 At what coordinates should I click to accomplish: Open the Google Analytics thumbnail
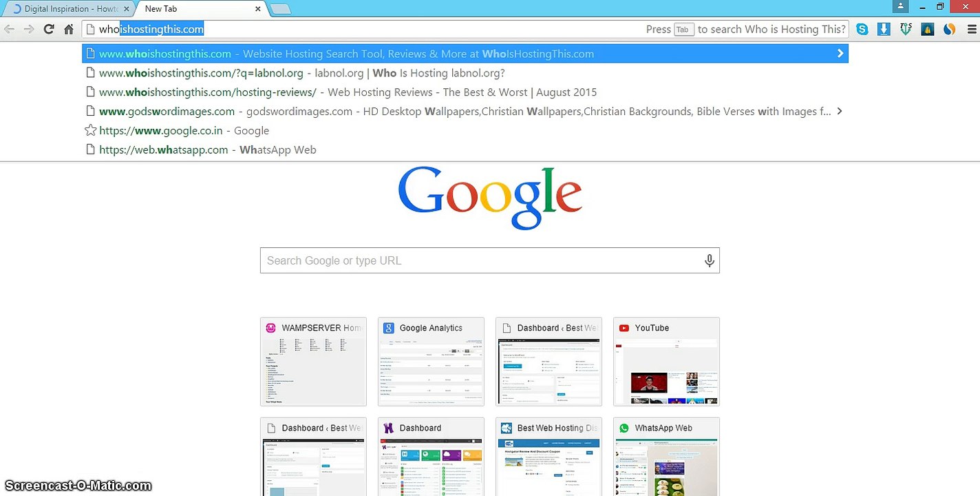point(431,362)
